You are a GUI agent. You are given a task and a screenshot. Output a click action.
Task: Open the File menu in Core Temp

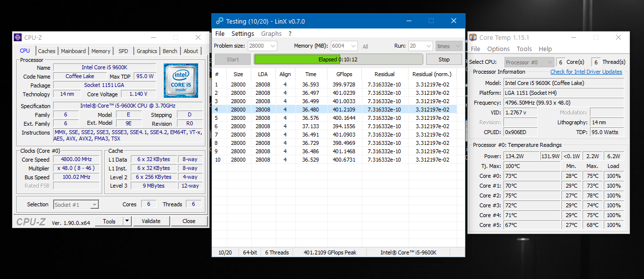[475, 49]
